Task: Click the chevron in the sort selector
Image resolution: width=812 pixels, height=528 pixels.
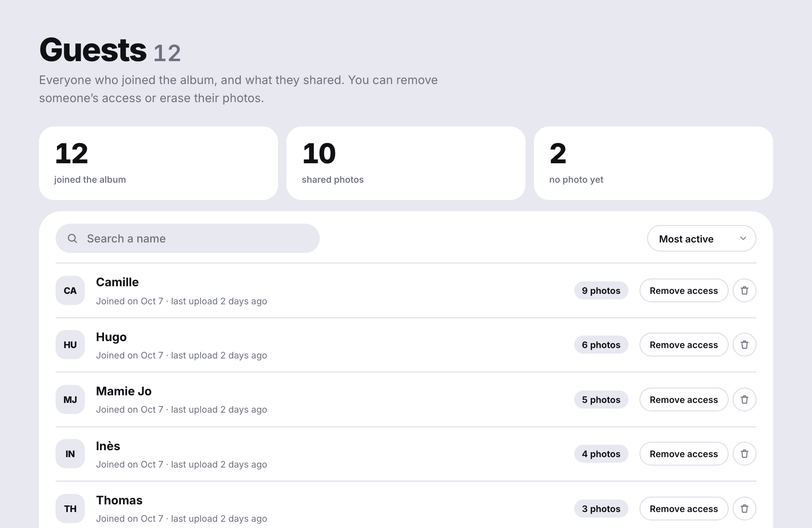Action: click(743, 238)
